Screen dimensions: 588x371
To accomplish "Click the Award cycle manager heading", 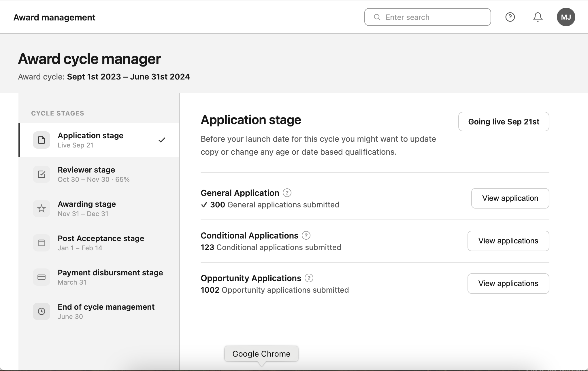I will 89,59.
